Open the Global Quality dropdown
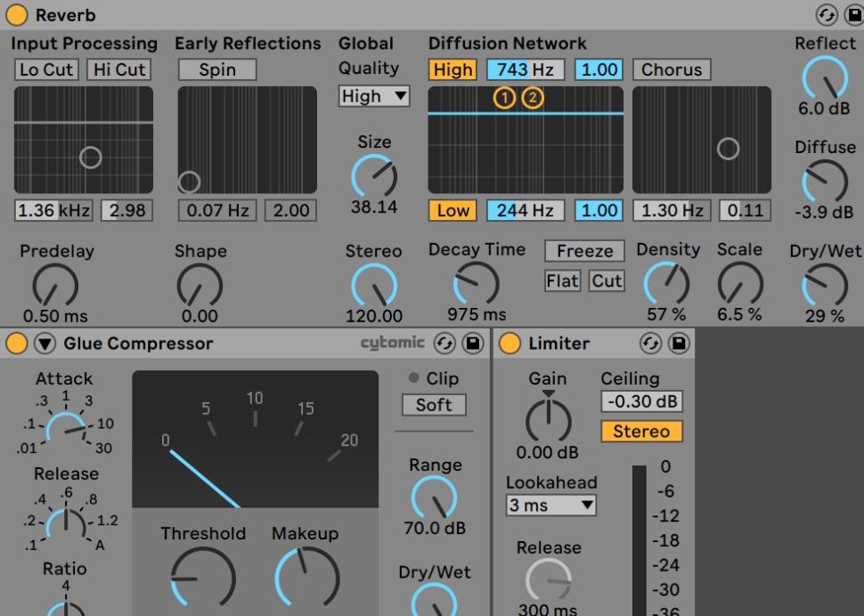864x616 pixels. tap(374, 96)
